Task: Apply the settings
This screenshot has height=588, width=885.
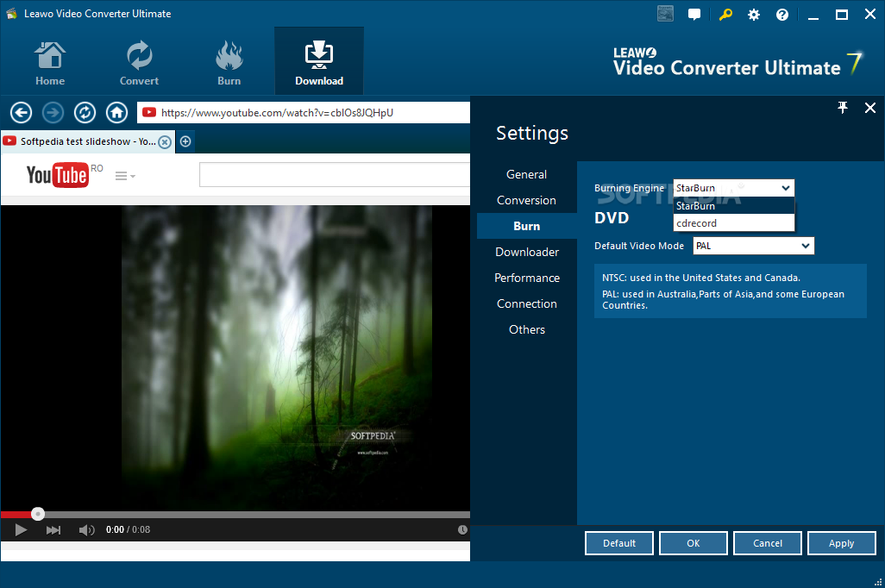Action: click(x=842, y=543)
